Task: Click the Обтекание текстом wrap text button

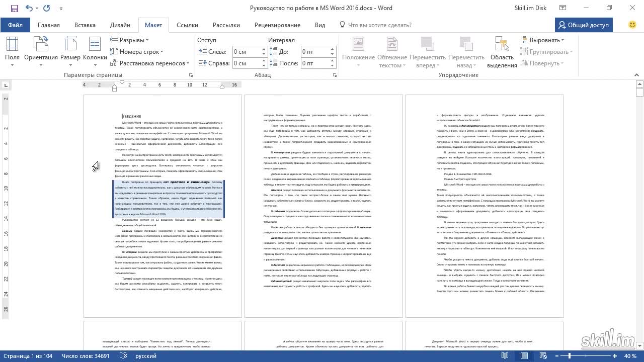Action: point(392,52)
